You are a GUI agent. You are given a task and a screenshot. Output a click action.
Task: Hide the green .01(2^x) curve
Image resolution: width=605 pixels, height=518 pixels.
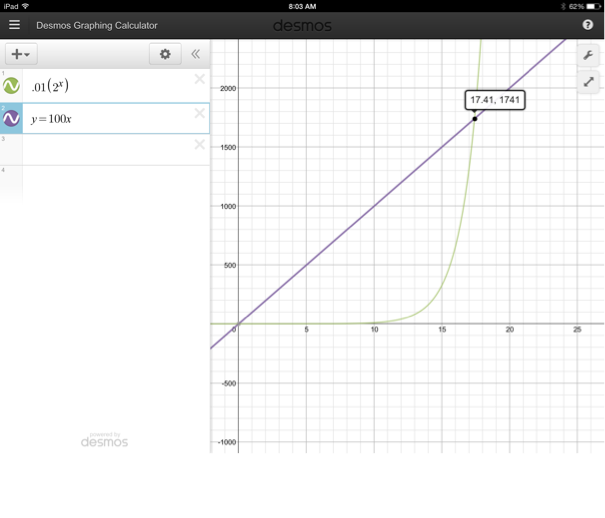click(x=12, y=87)
